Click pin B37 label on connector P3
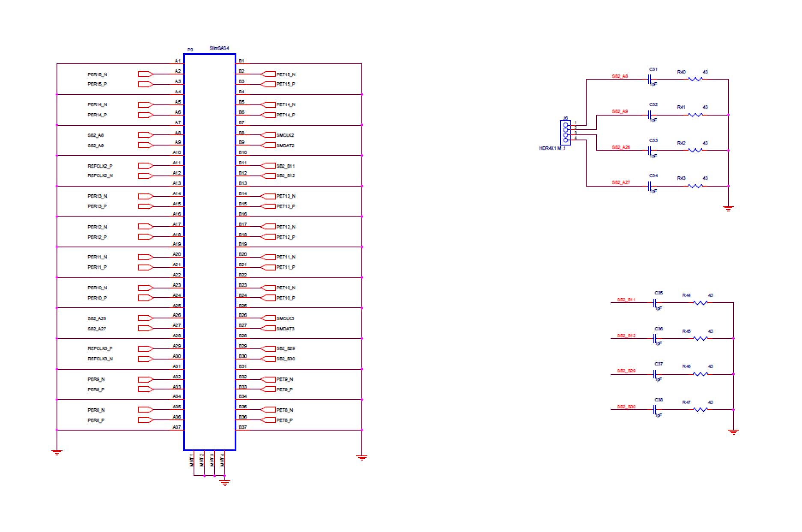 [242, 428]
